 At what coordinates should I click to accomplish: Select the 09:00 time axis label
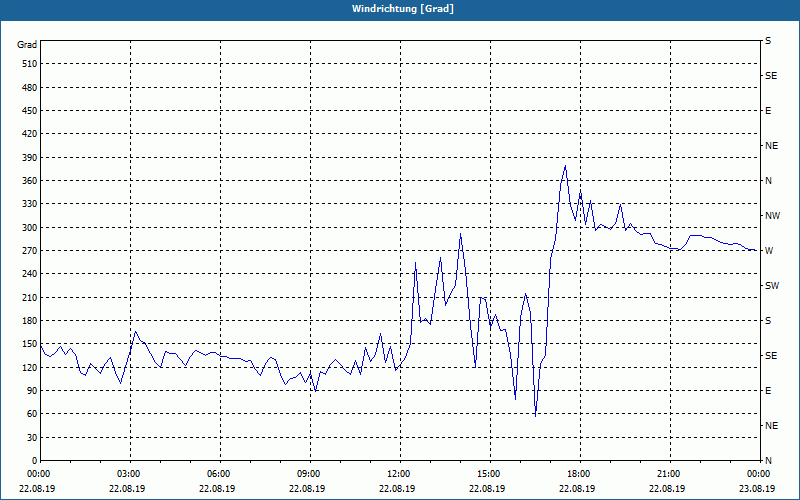(307, 474)
